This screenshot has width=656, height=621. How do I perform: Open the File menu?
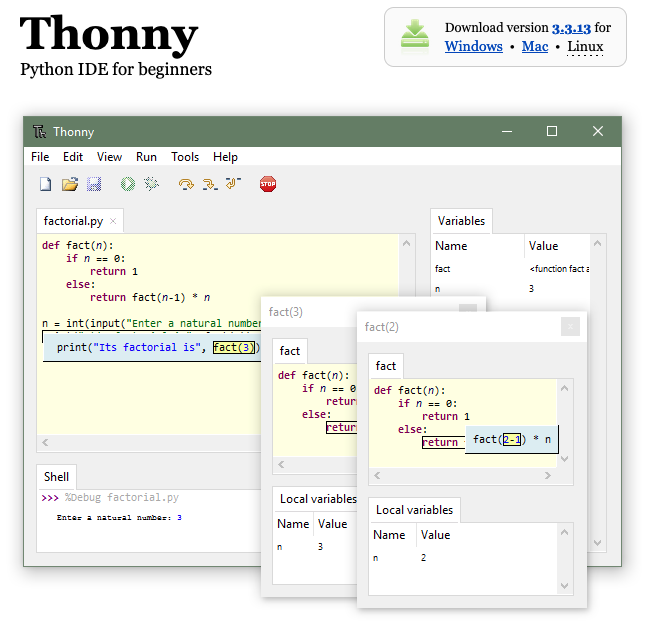click(x=40, y=157)
